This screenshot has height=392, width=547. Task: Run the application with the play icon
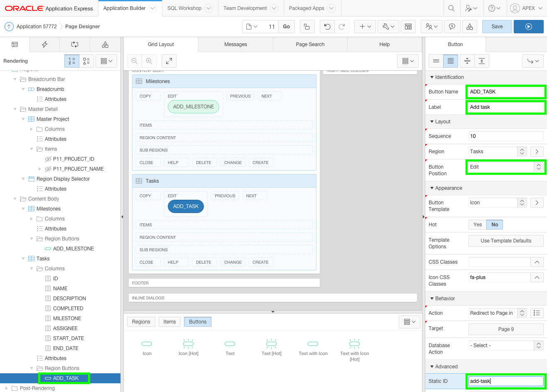coord(528,26)
